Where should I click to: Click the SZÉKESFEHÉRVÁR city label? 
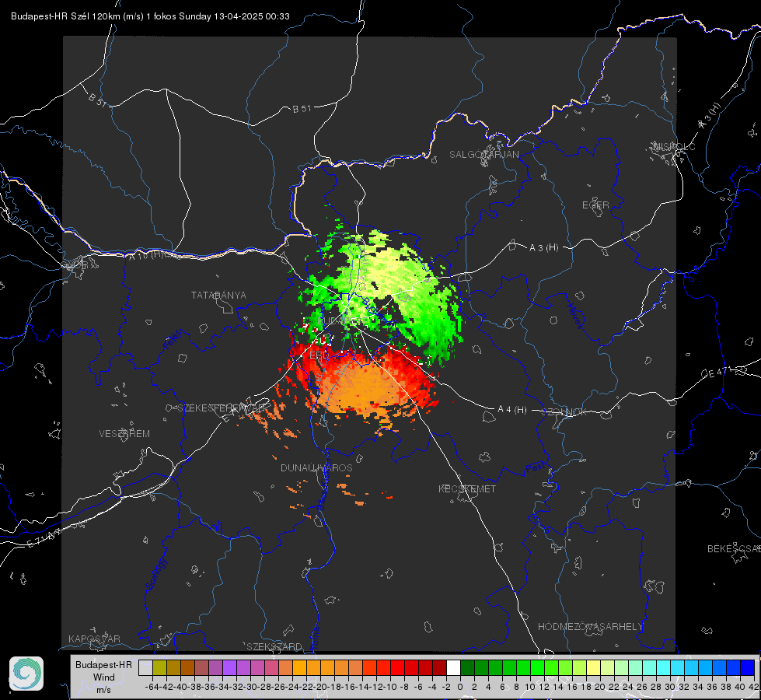click(223, 408)
